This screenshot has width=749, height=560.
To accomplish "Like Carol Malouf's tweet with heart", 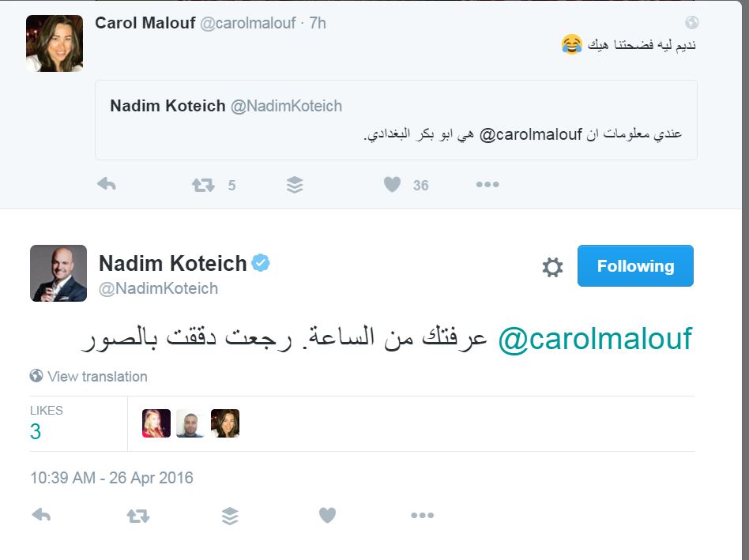I will click(392, 185).
